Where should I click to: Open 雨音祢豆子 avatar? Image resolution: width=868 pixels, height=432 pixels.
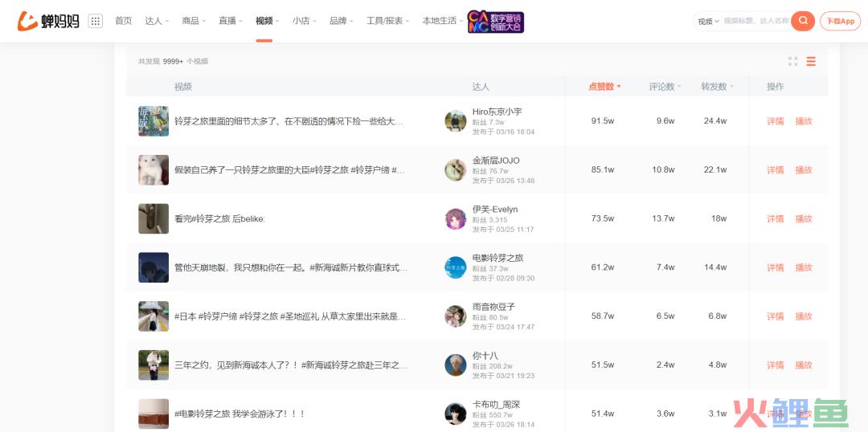tap(456, 316)
